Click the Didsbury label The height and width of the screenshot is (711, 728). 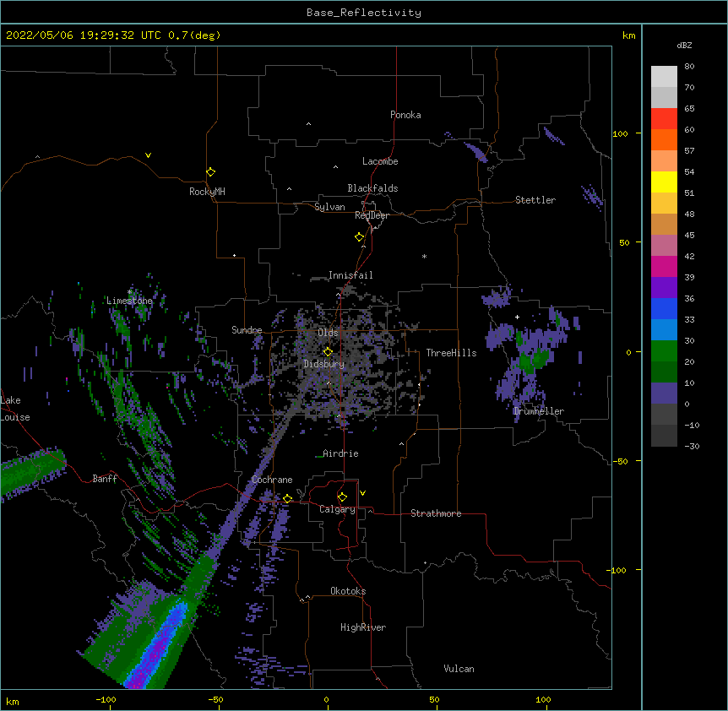point(324,364)
